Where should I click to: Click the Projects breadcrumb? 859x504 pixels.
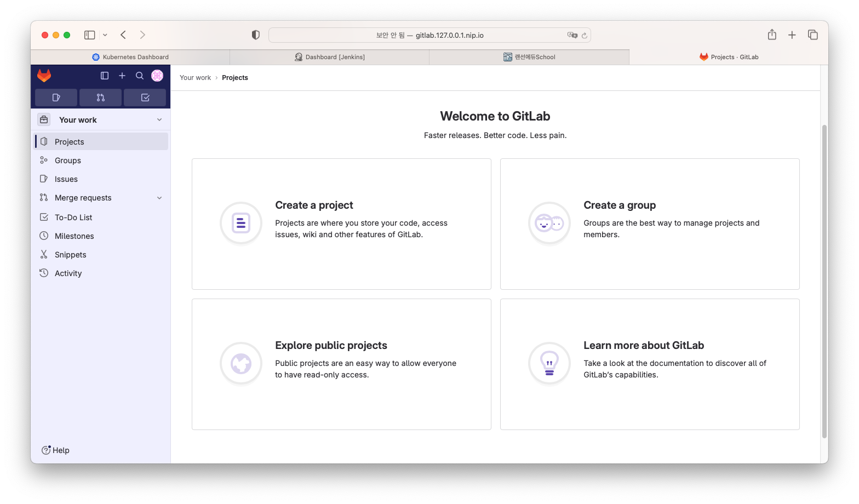[x=235, y=78]
